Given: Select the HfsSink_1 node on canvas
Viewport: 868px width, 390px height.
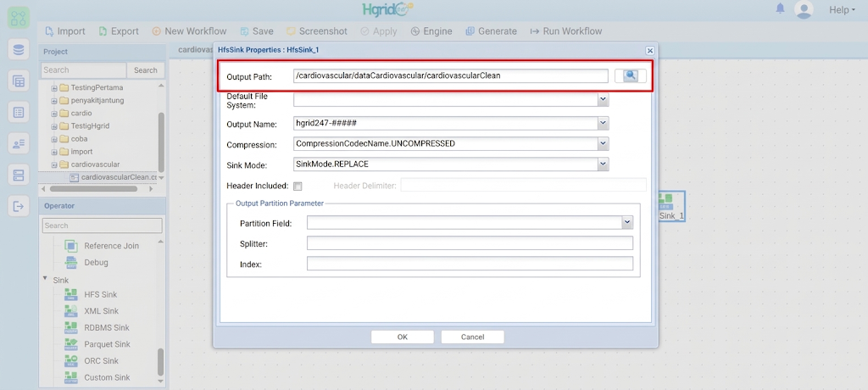Looking at the screenshot, I should click(671, 206).
